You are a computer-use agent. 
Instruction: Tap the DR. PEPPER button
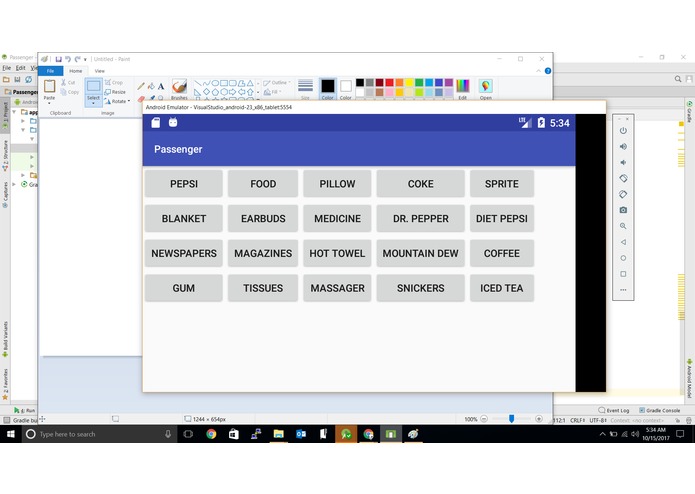420,219
